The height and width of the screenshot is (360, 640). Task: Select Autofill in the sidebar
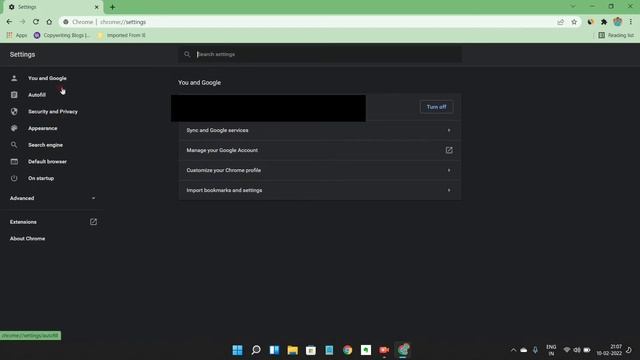click(x=37, y=95)
